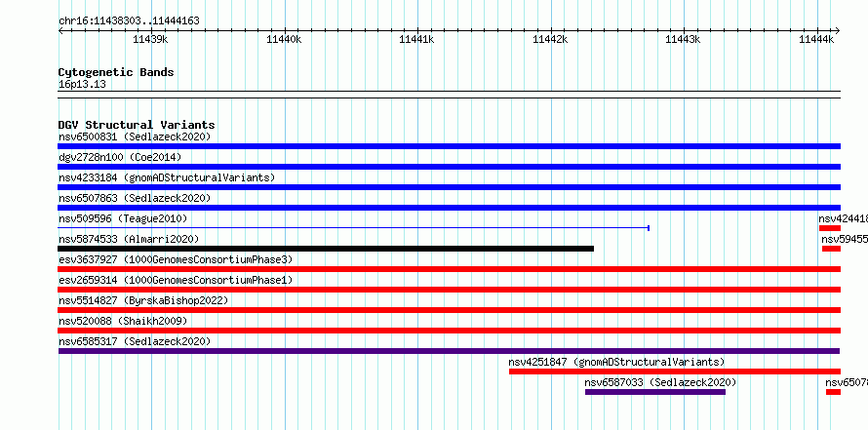Click the blue bar under dgv2728n100

449,167
